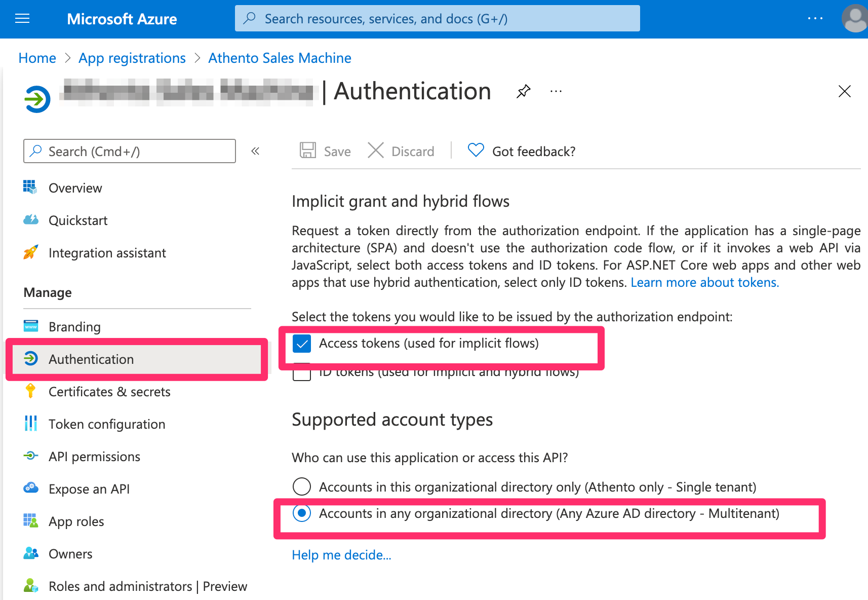Enable the ID tokens checkbox
Viewport: 868px width, 600px height.
click(302, 373)
